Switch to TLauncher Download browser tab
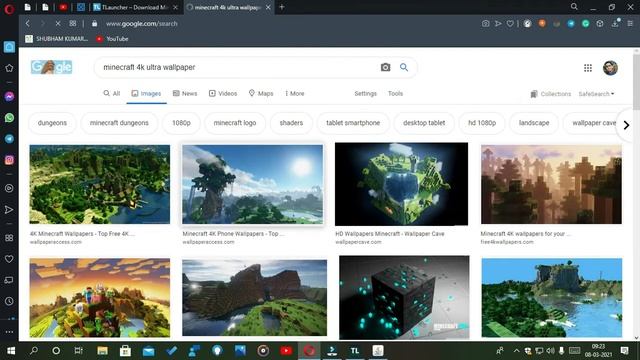 tap(135, 7)
